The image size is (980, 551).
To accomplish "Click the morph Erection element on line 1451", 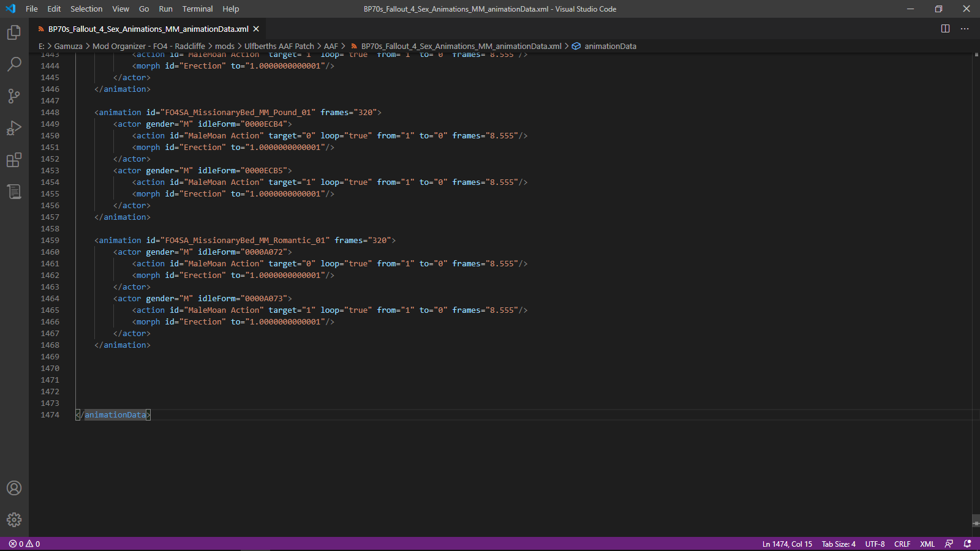I will [x=233, y=147].
